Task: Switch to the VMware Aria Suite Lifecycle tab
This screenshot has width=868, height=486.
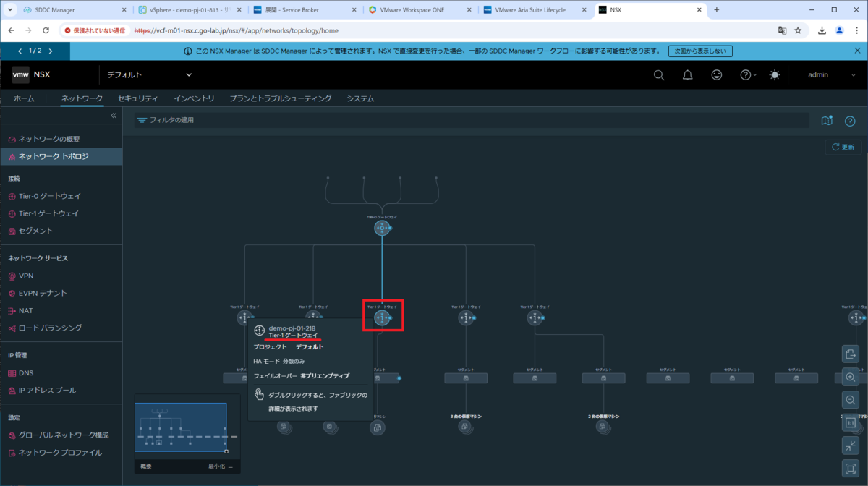Action: tap(534, 10)
